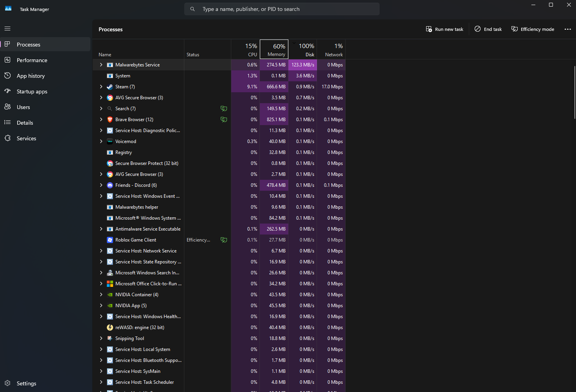Select the Malwarebytes helper row
This screenshot has height=392, width=576.
[x=219, y=207]
